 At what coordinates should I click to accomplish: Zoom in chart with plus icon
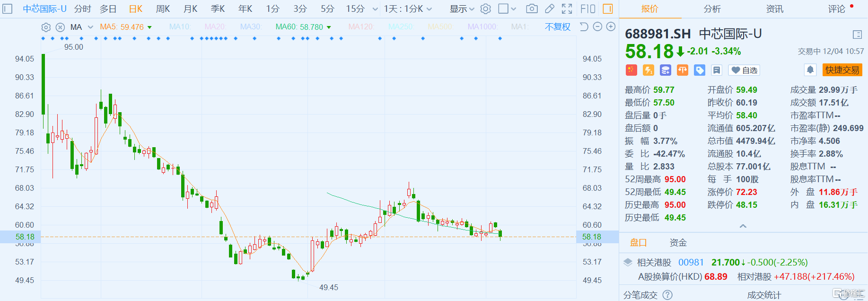click(611, 27)
